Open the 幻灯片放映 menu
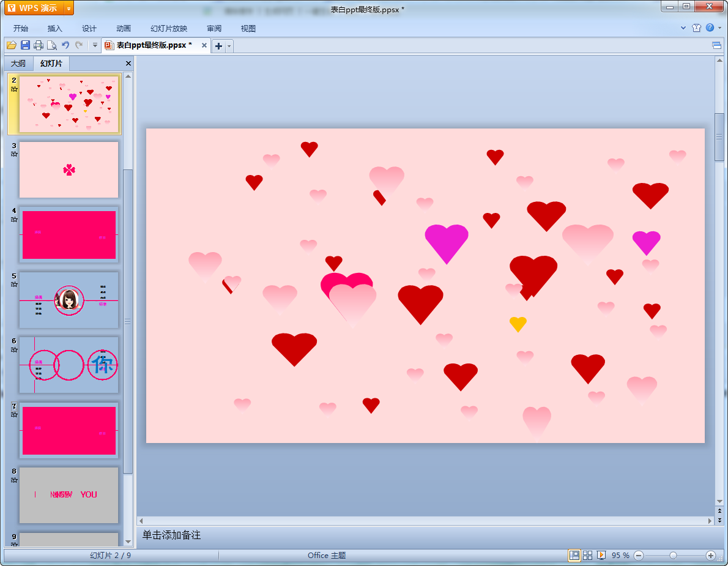Viewport: 728px width, 566px height. 168,28
